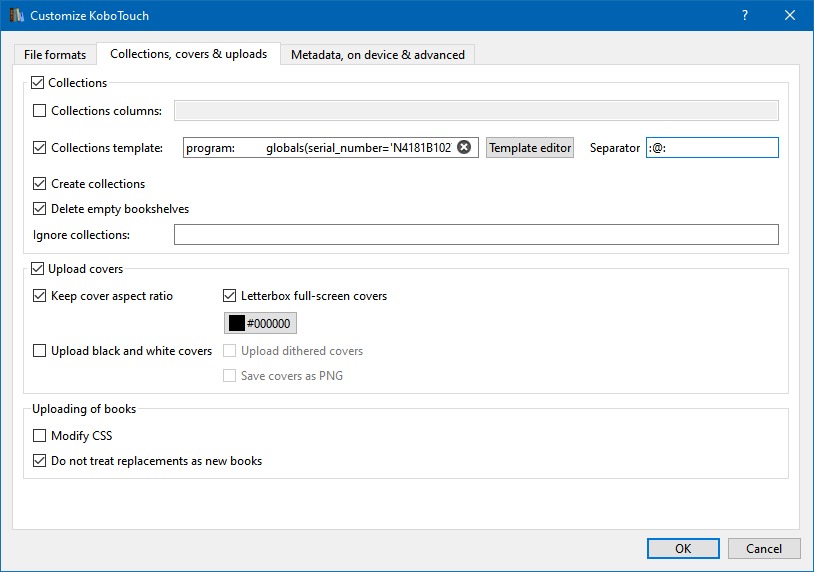Uncheck Collections template option
The width and height of the screenshot is (814, 572).
(x=40, y=148)
